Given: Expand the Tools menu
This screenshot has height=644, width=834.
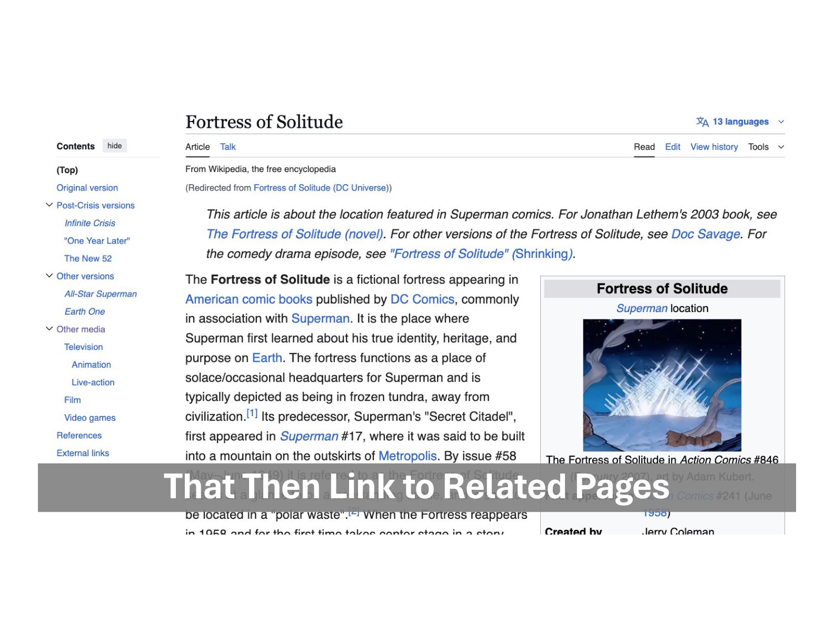Looking at the screenshot, I should (x=766, y=147).
